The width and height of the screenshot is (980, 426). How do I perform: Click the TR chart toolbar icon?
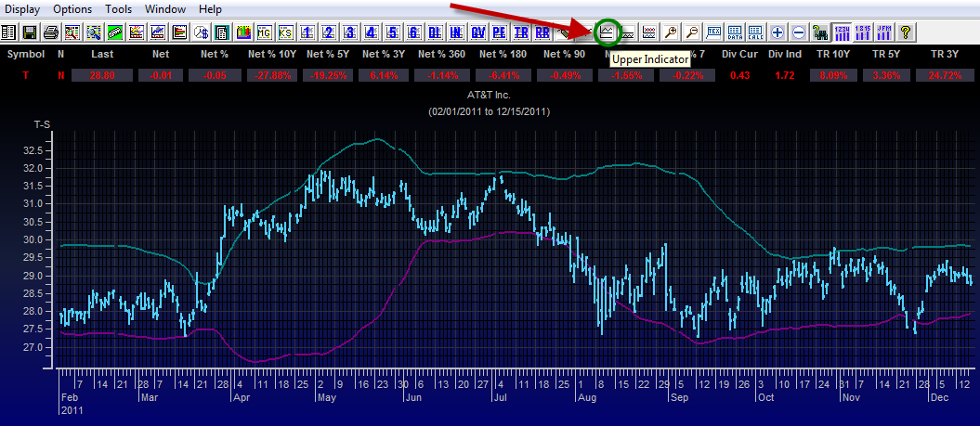pyautogui.click(x=521, y=32)
